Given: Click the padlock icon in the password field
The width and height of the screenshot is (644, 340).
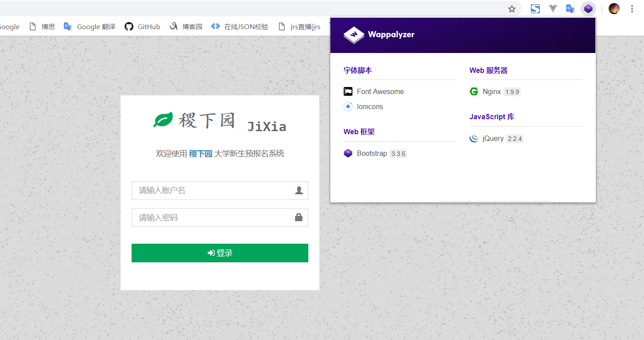Looking at the screenshot, I should coord(299,218).
